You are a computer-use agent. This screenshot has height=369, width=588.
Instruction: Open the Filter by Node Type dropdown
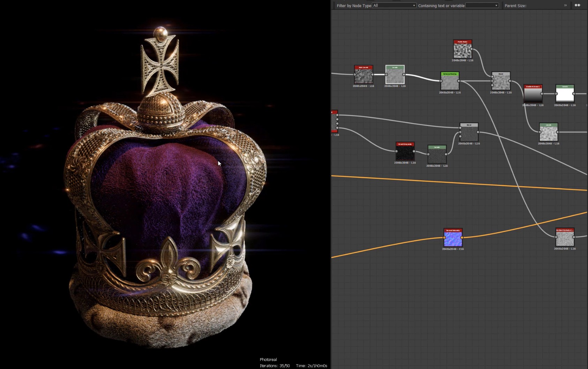pos(394,6)
